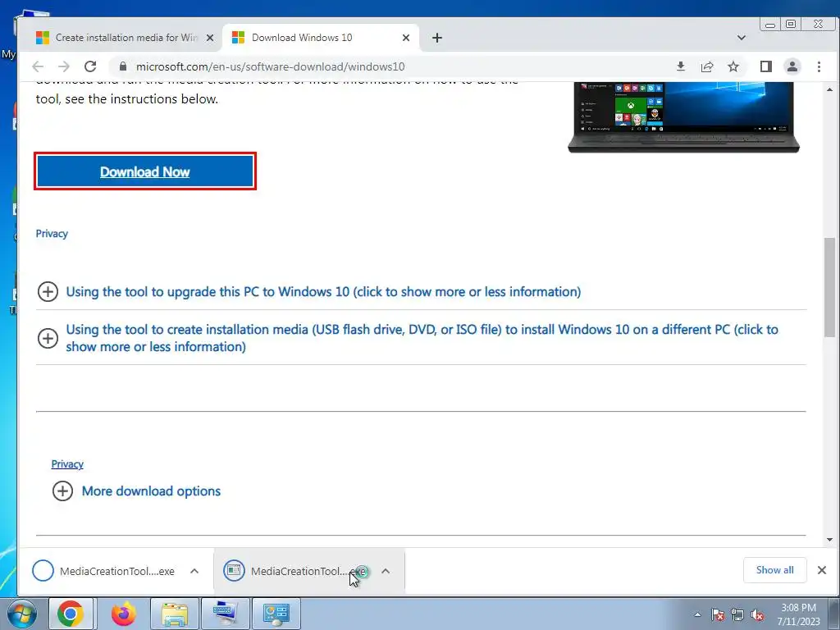840x630 pixels.
Task: Open the tab search chevron
Action: pos(742,38)
